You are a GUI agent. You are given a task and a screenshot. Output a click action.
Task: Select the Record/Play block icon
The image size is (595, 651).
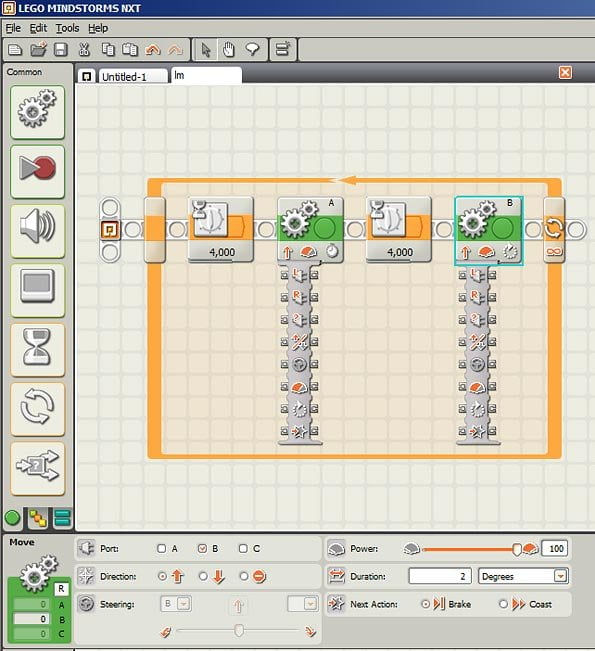(x=37, y=171)
